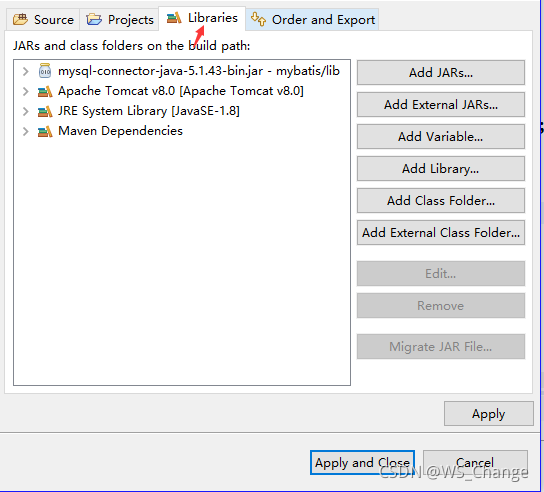
Task: Click the disabled Remove button
Action: 441,306
